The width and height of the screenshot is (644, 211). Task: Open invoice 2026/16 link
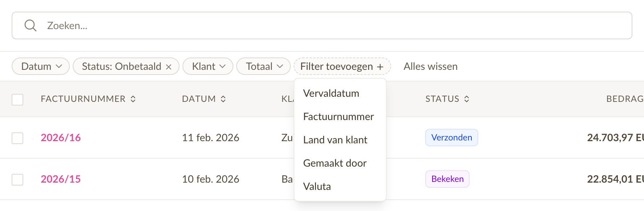coord(61,138)
